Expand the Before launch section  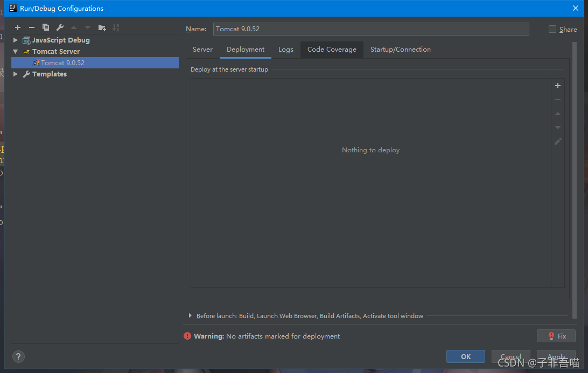pyautogui.click(x=190, y=315)
